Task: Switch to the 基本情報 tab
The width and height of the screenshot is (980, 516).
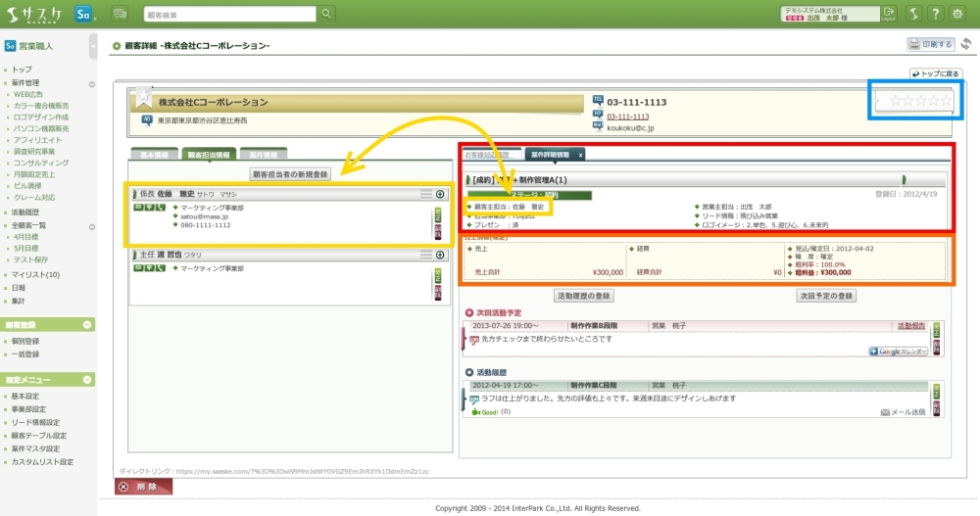Action: [x=152, y=155]
